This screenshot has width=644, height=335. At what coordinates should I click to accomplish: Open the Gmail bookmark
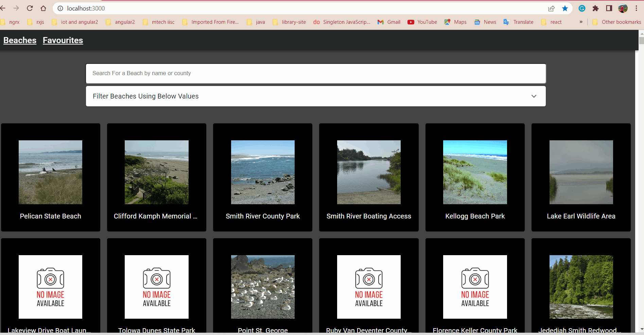[389, 22]
